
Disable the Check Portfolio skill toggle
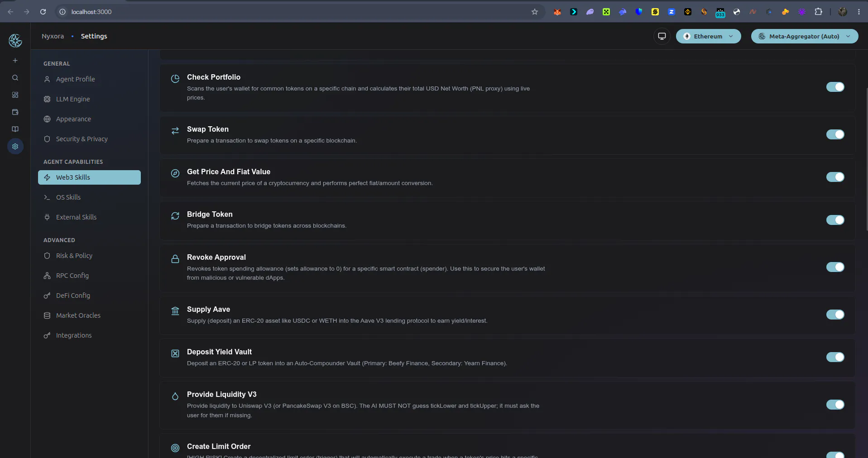(x=835, y=87)
